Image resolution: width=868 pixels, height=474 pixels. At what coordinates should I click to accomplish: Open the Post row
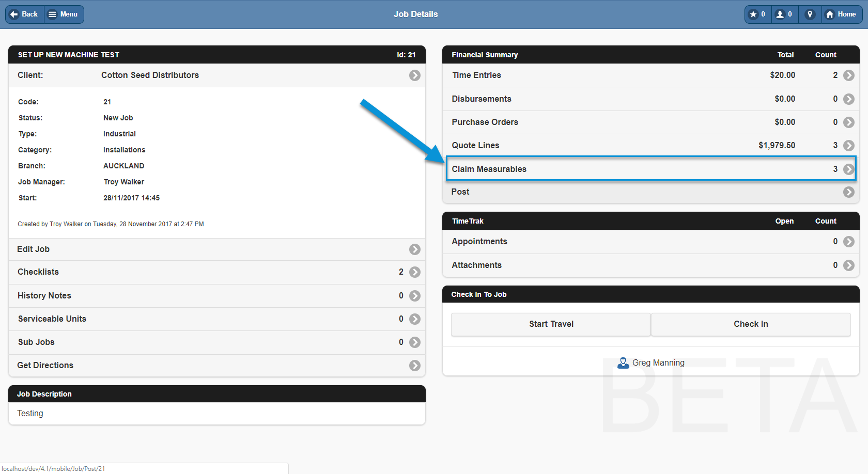coord(651,192)
